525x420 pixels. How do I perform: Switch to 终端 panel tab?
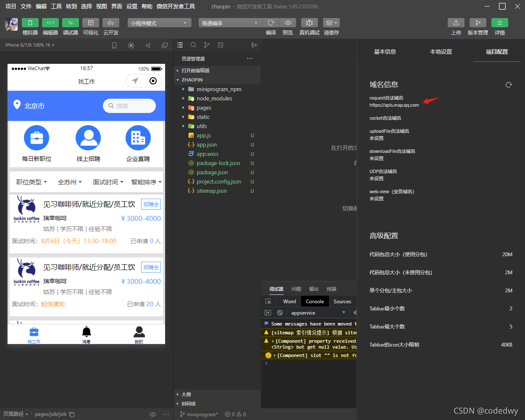click(332, 289)
